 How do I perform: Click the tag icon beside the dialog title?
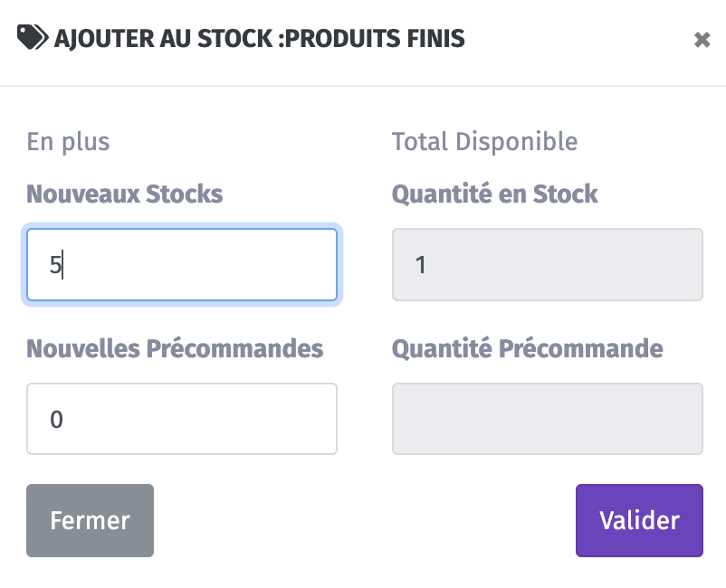point(33,37)
